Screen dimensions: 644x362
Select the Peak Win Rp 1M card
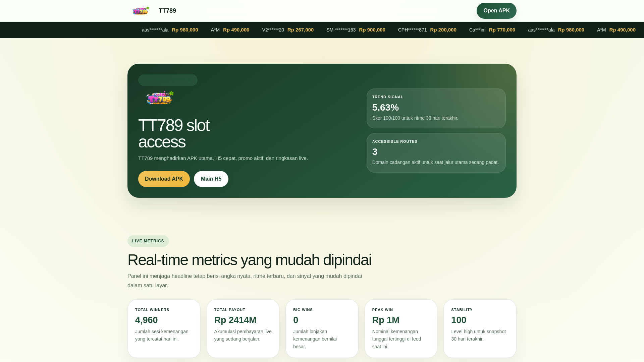click(401, 328)
